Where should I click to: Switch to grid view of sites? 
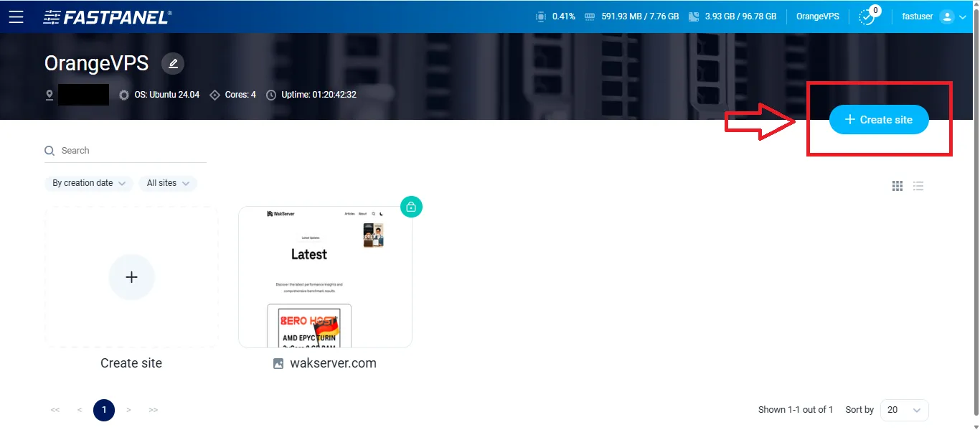[x=897, y=186]
